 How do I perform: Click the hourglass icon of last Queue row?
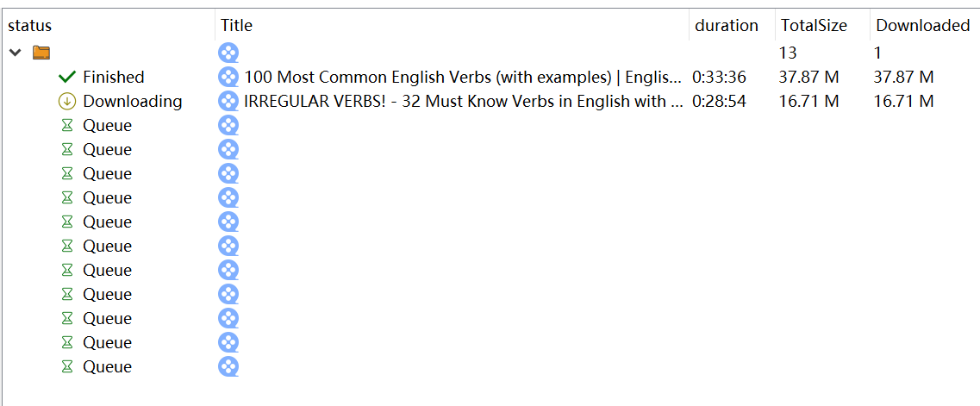[67, 366]
